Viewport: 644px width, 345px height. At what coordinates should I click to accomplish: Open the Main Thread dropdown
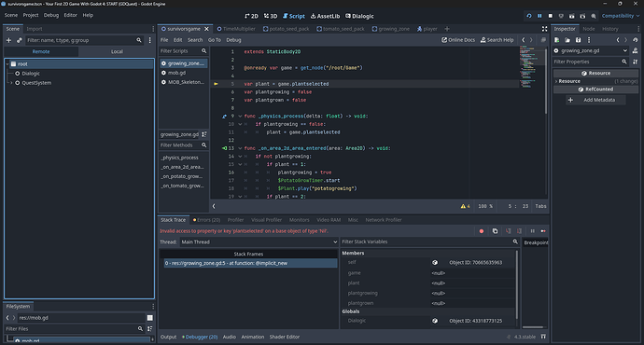pos(259,242)
